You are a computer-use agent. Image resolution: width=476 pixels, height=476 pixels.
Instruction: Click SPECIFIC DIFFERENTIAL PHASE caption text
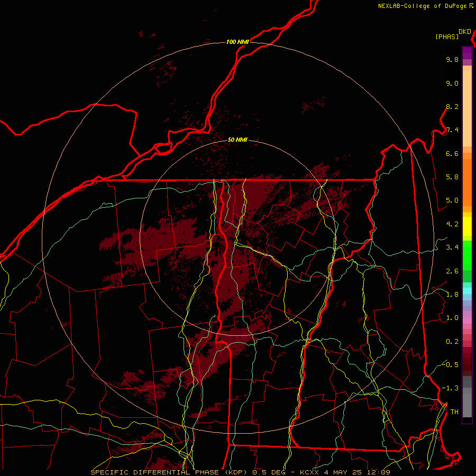154,472
